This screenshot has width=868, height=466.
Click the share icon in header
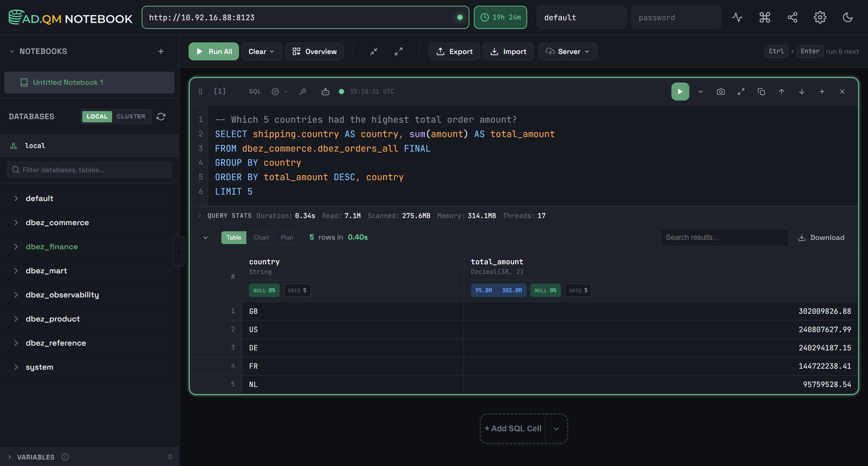tap(792, 18)
